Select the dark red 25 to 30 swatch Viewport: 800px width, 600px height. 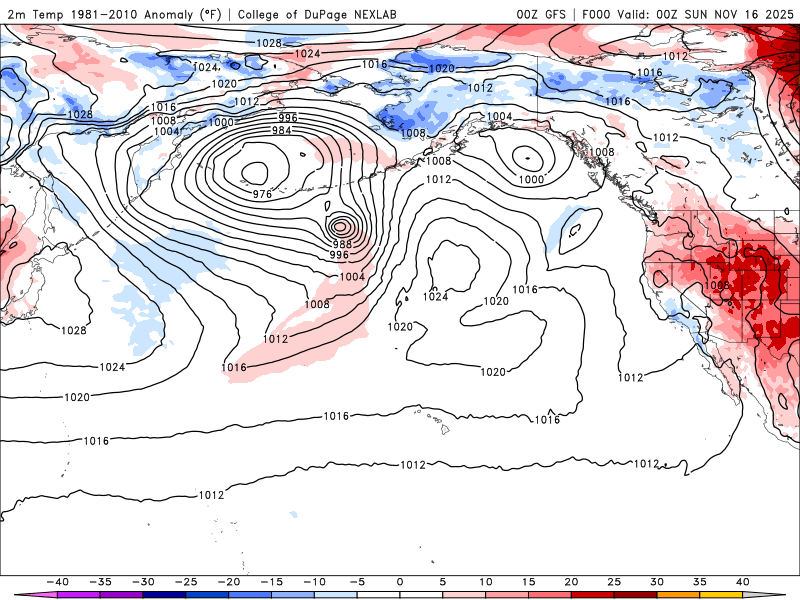click(x=636, y=595)
